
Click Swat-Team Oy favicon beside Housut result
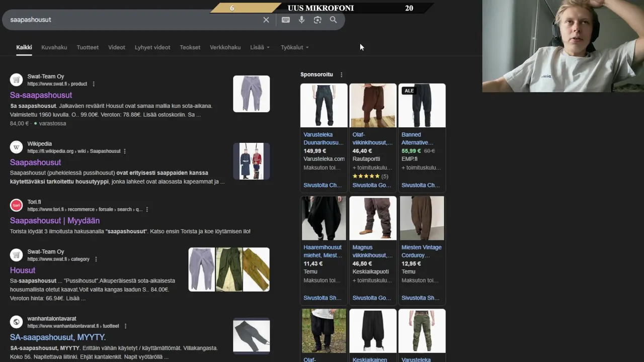17,255
